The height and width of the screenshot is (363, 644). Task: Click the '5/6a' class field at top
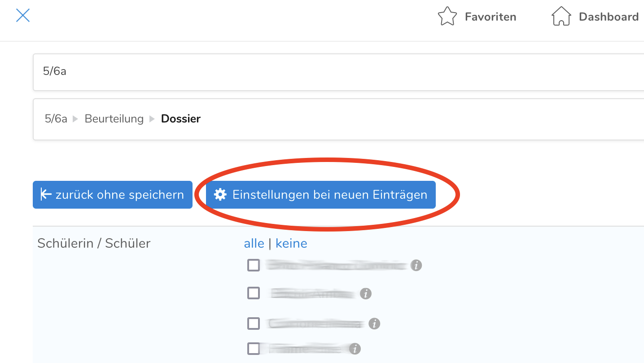pyautogui.click(x=337, y=72)
